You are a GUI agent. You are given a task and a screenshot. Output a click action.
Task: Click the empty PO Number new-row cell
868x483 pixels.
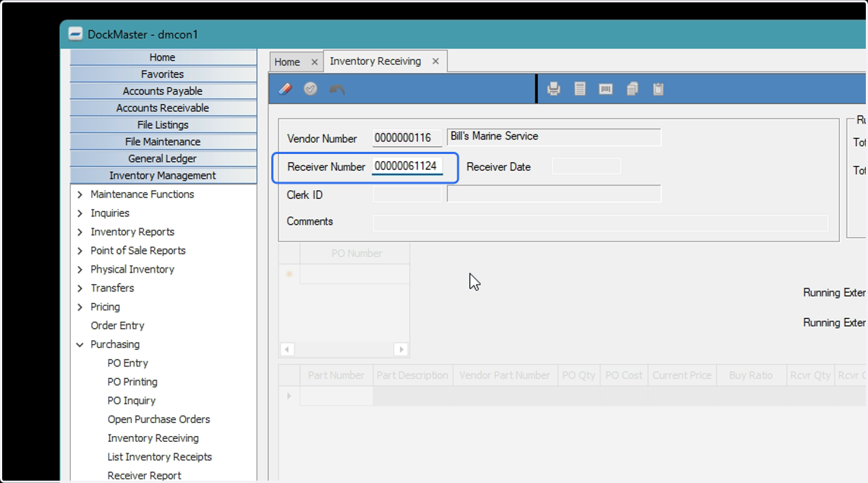click(x=355, y=274)
